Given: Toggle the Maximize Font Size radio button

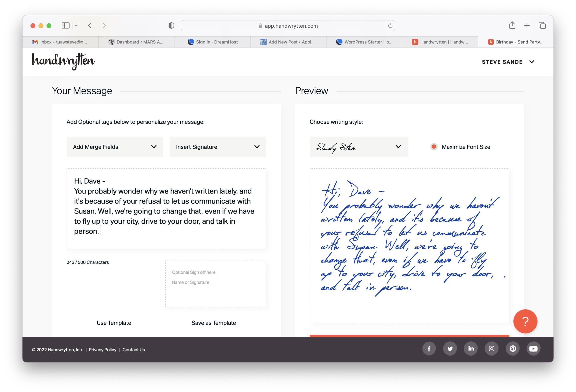Looking at the screenshot, I should point(434,146).
